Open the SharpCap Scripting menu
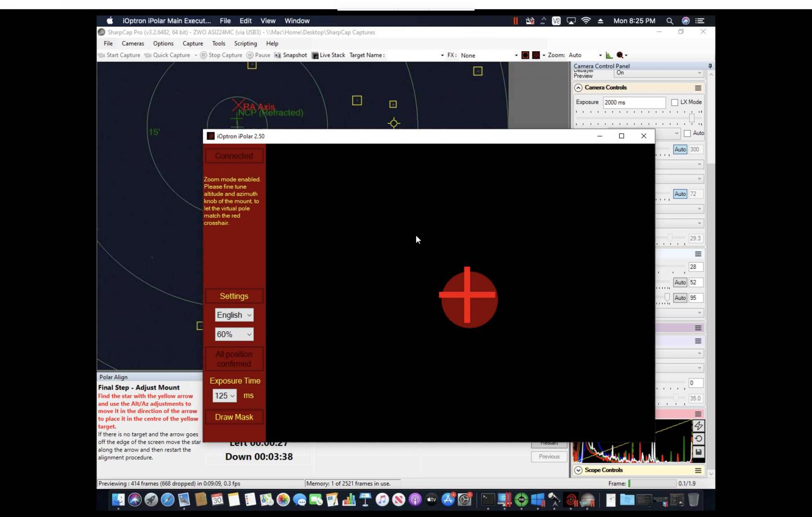This screenshot has height=517, width=812. click(x=246, y=44)
